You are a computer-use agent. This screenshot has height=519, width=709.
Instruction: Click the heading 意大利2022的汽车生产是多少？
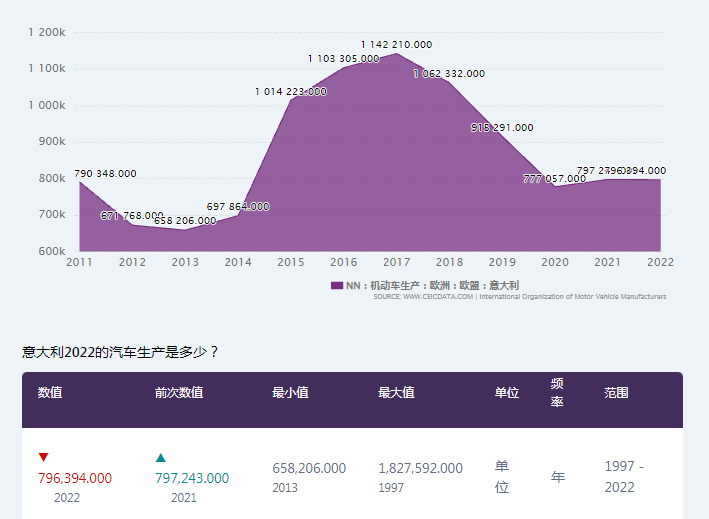click(x=120, y=352)
